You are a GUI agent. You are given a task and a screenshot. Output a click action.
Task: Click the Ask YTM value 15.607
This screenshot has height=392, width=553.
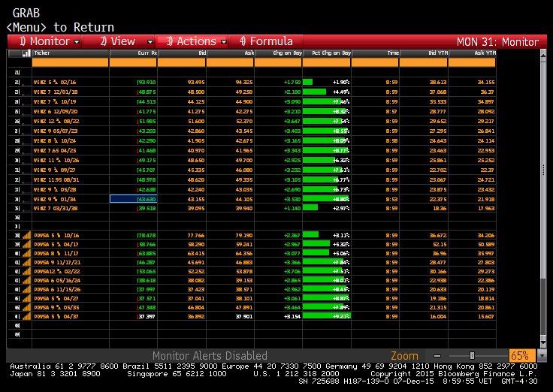[485, 317]
